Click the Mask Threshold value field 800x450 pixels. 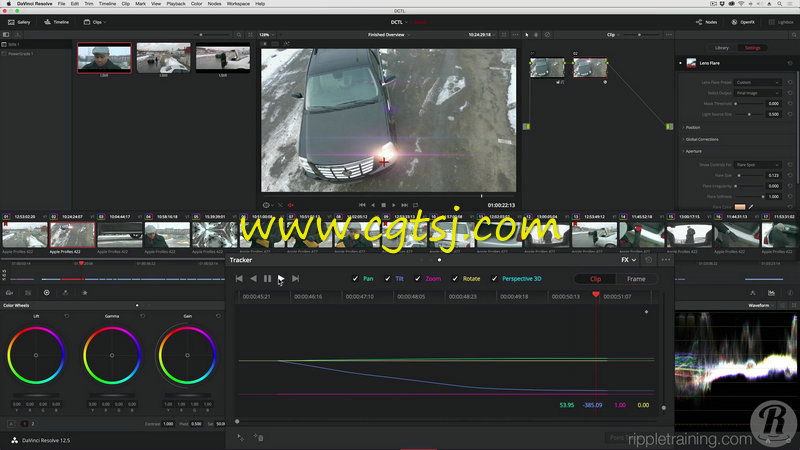click(774, 104)
